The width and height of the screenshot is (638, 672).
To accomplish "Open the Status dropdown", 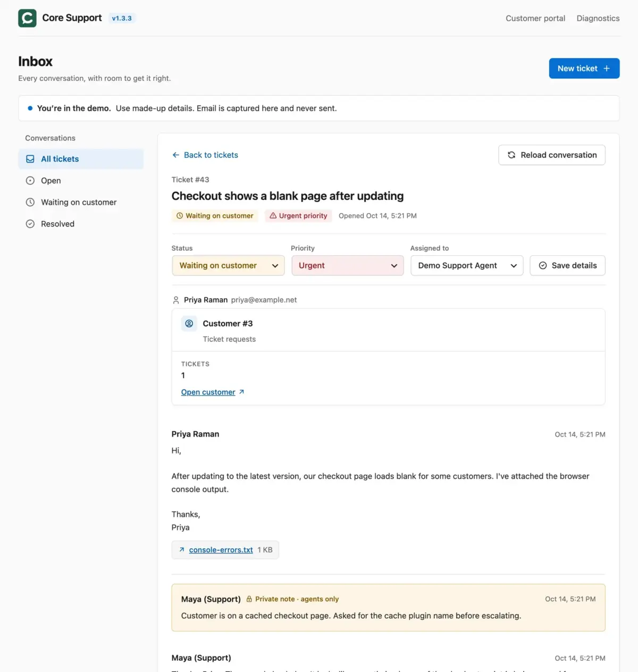I will (228, 266).
